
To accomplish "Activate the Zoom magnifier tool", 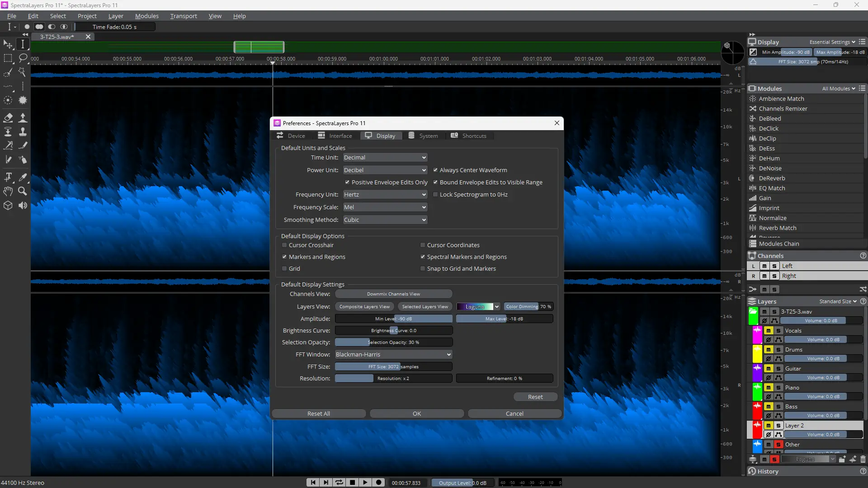I will pyautogui.click(x=22, y=191).
